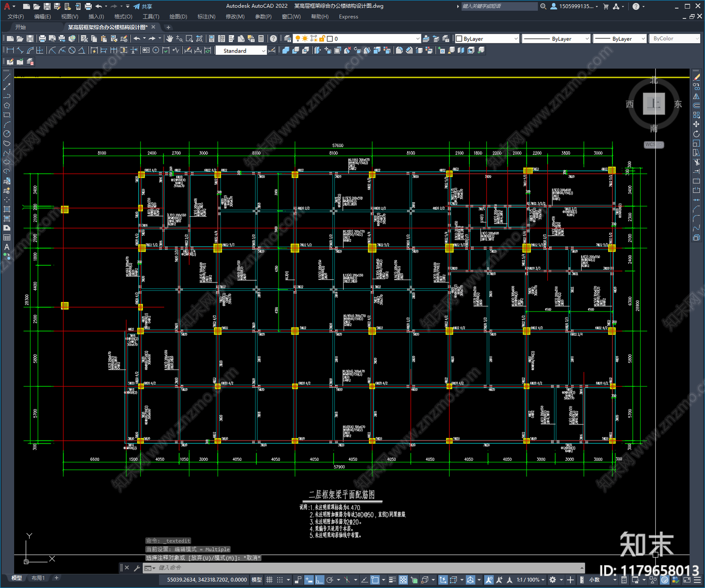Screen dimensions: 705x588
Task: Click the QuickCalc calculator icon
Action: (x=261, y=39)
